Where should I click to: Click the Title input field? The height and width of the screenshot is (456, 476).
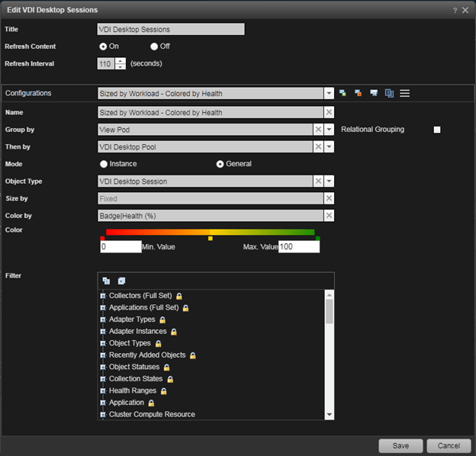(x=171, y=30)
